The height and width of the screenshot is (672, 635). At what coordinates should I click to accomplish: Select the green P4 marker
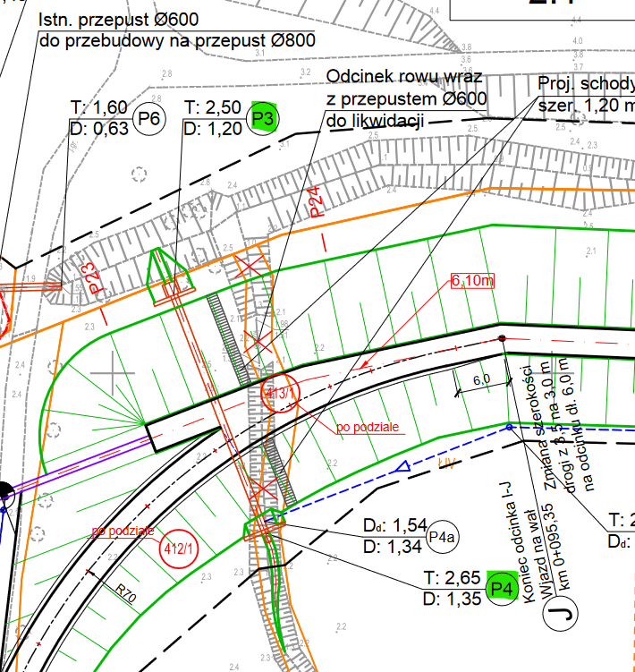[501, 588]
